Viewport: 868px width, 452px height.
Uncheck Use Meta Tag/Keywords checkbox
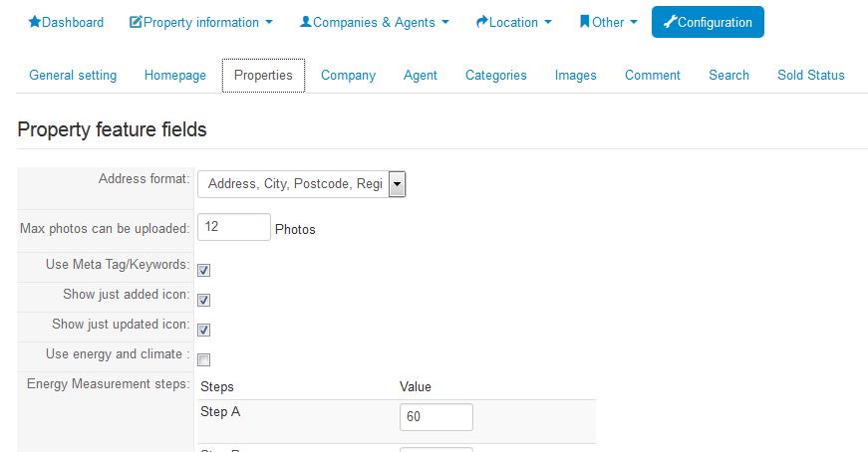point(203,270)
